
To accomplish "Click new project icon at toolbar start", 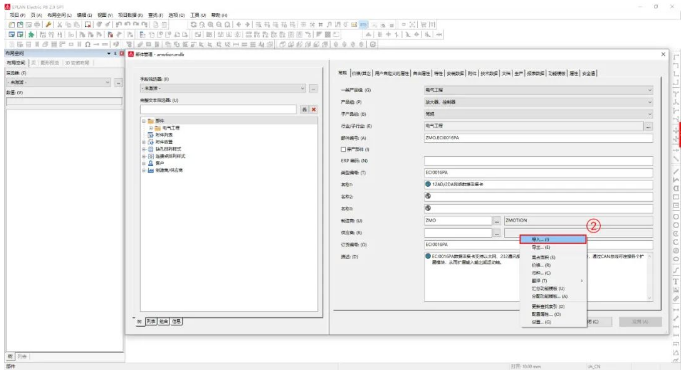I will pos(12,25).
